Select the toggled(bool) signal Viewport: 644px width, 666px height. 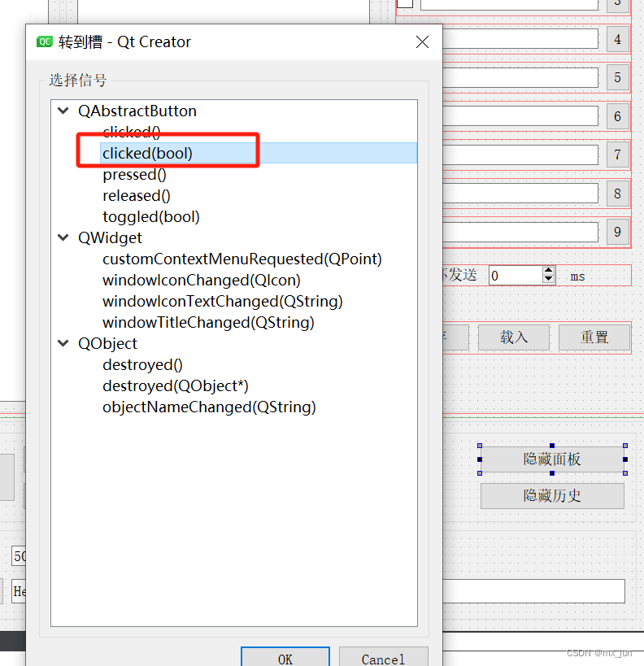[150, 217]
